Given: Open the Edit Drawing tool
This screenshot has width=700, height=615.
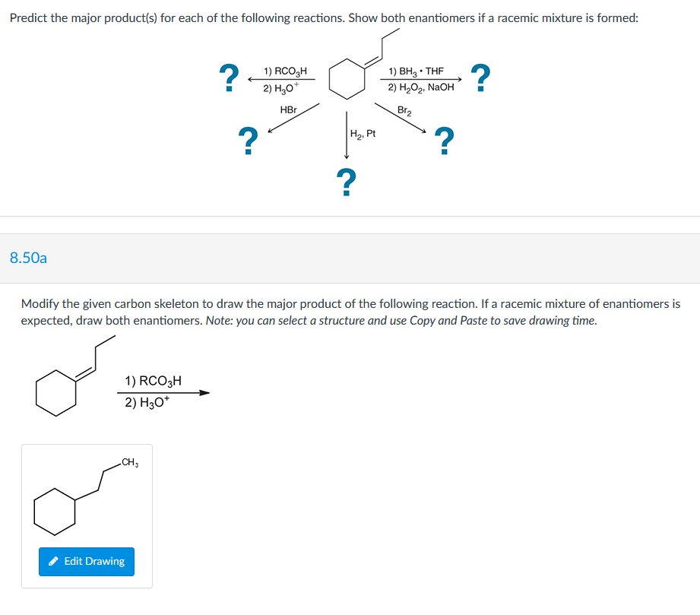Looking at the screenshot, I should (x=86, y=562).
